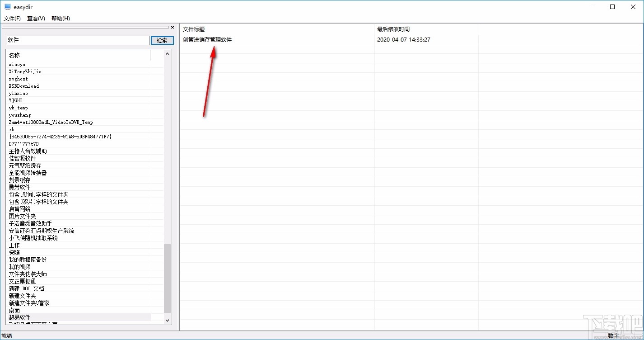Maximize the easydir window
The height and width of the screenshot is (340, 644).
click(x=612, y=7)
